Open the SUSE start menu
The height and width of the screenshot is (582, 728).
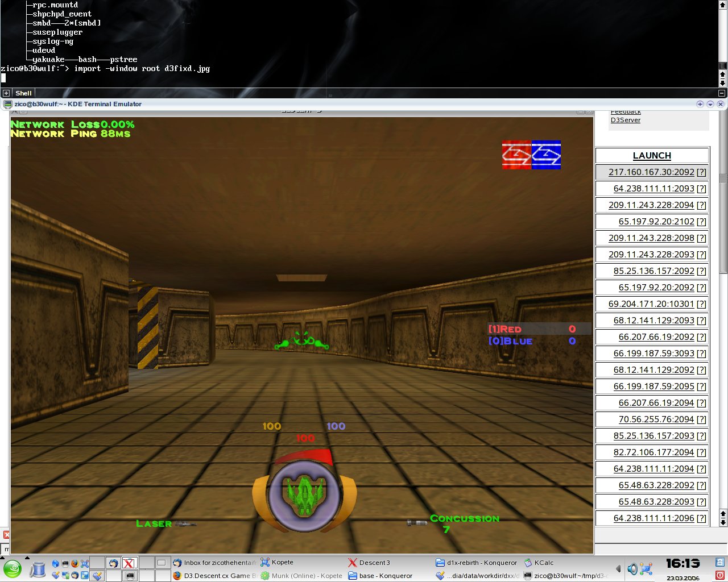(12, 568)
